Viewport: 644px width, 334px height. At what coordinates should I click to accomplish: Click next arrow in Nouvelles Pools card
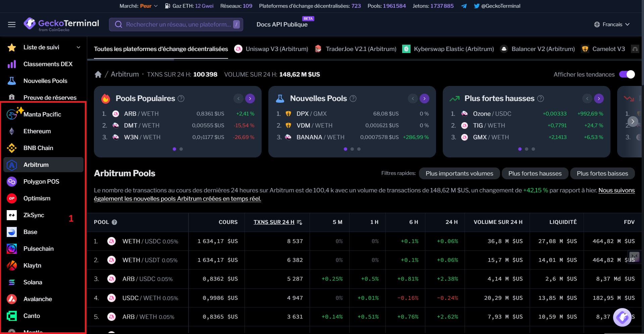click(x=424, y=99)
